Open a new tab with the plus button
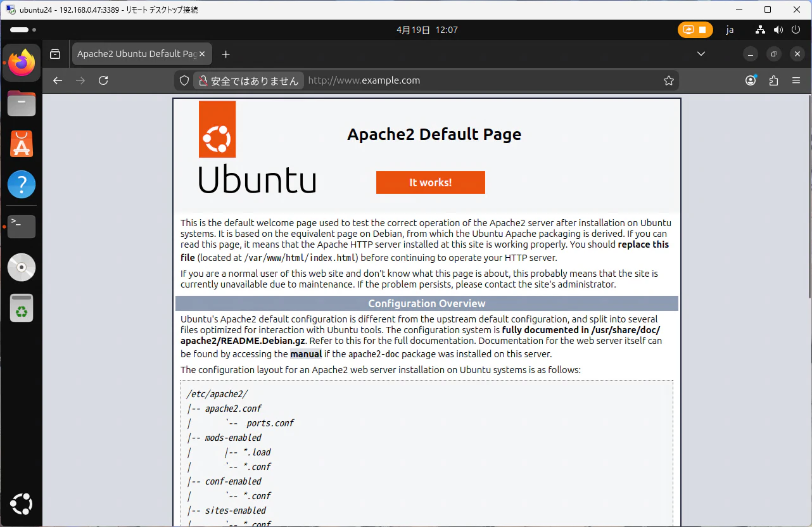 226,54
